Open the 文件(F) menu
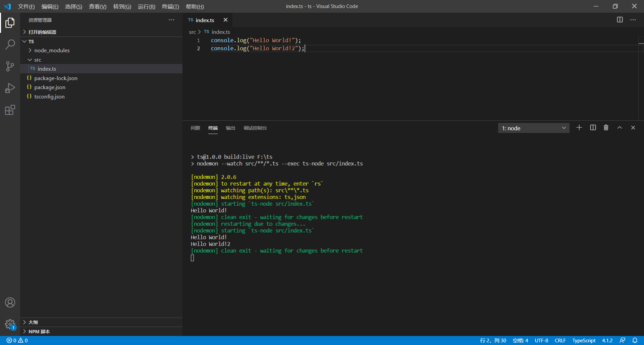 (x=26, y=6)
